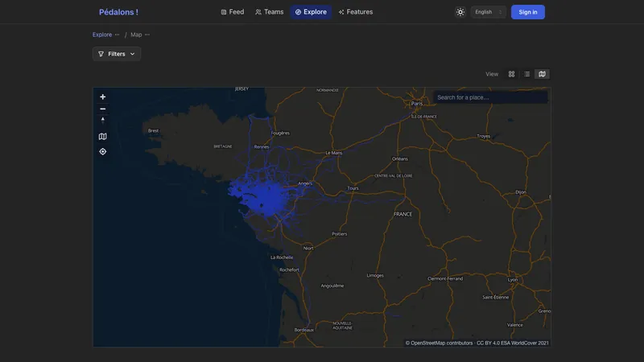Click the Rochefort map label
This screenshot has width=644, height=362.
[290, 270]
